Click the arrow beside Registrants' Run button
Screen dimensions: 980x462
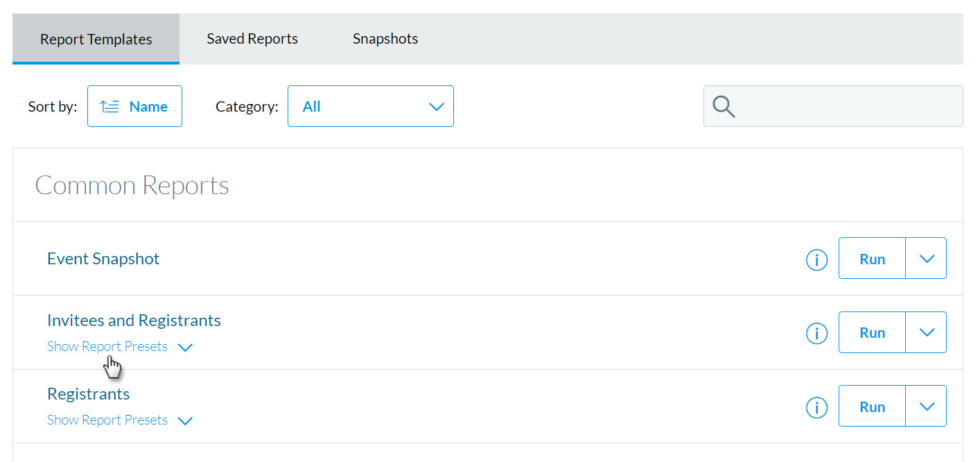(x=927, y=406)
